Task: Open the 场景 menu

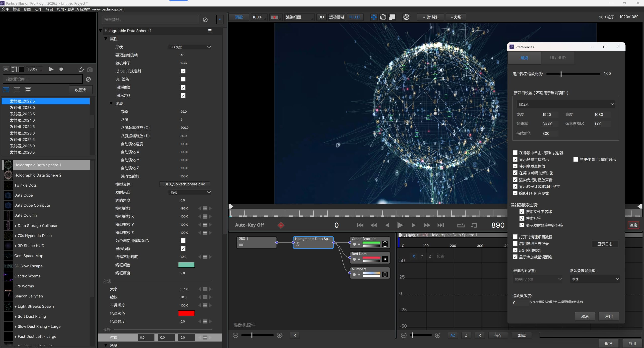Action: [x=49, y=9]
